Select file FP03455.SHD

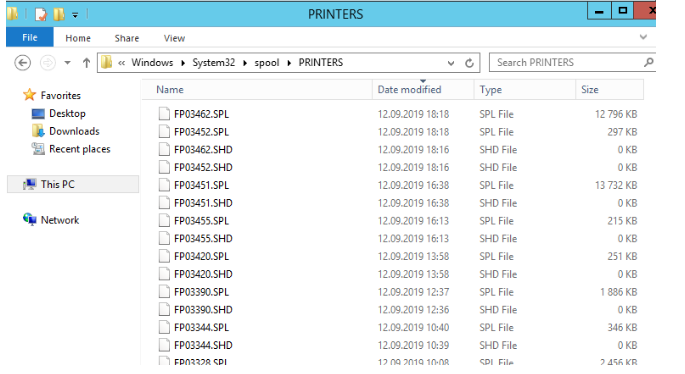click(203, 239)
